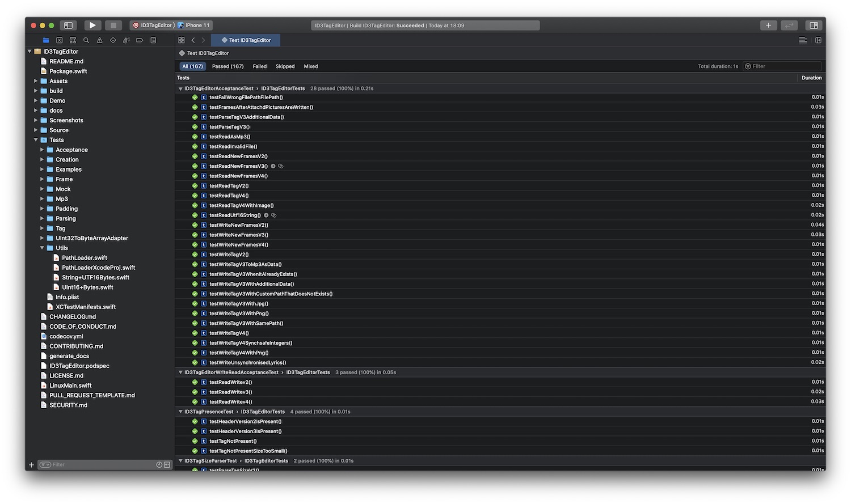The image size is (851, 504).
Task: Collapse the ID3TagSizeParserTest group
Action: (180, 461)
